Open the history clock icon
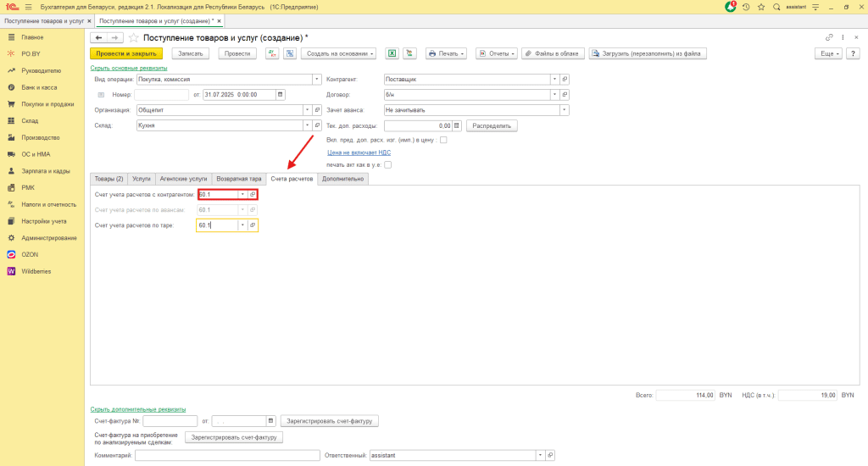Viewport: 868px width, 466px height. (x=746, y=7)
